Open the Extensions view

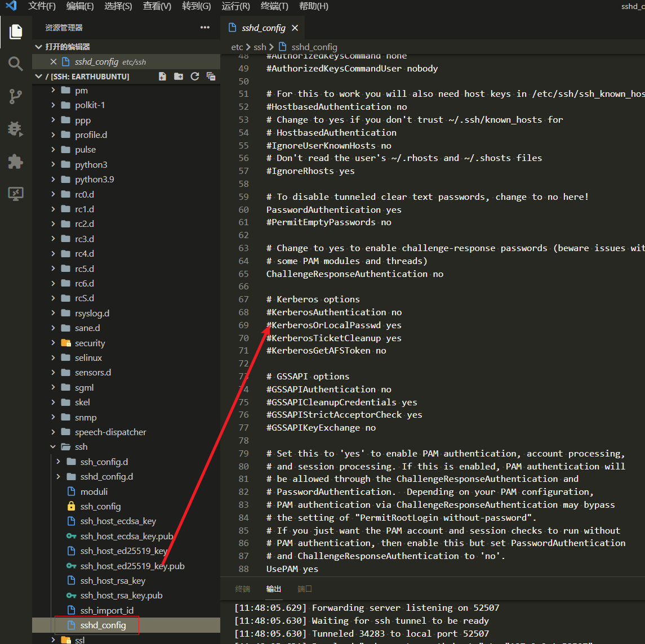(x=16, y=162)
